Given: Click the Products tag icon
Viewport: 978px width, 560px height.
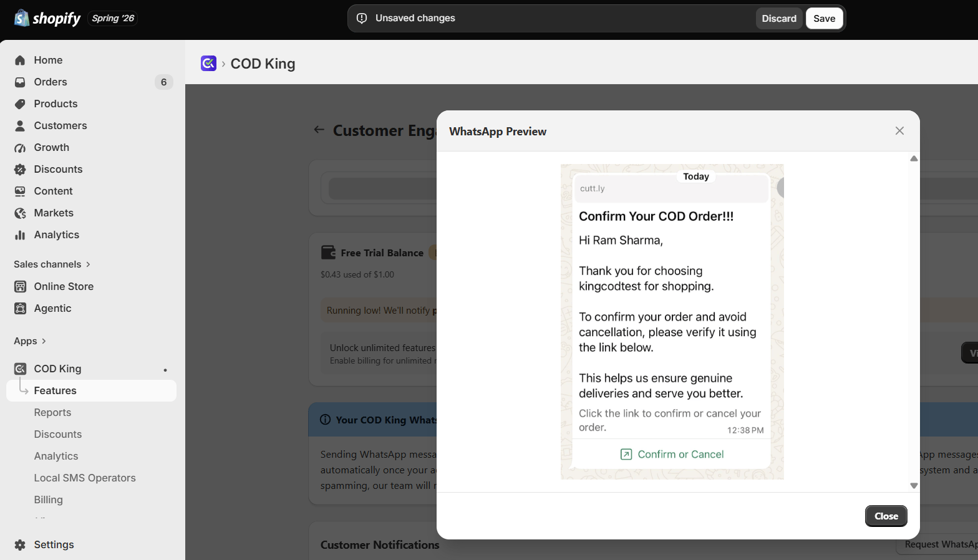Looking at the screenshot, I should pos(20,104).
